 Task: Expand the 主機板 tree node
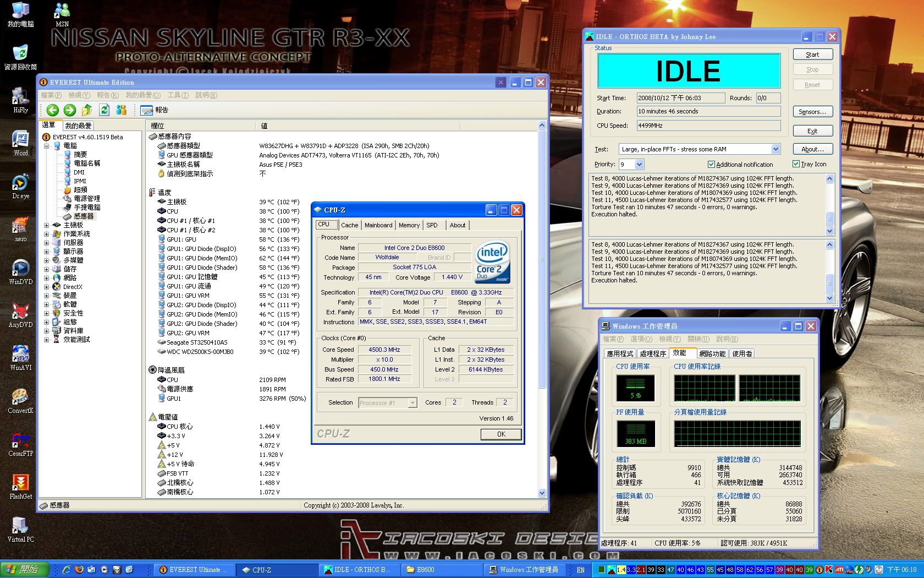(47, 225)
